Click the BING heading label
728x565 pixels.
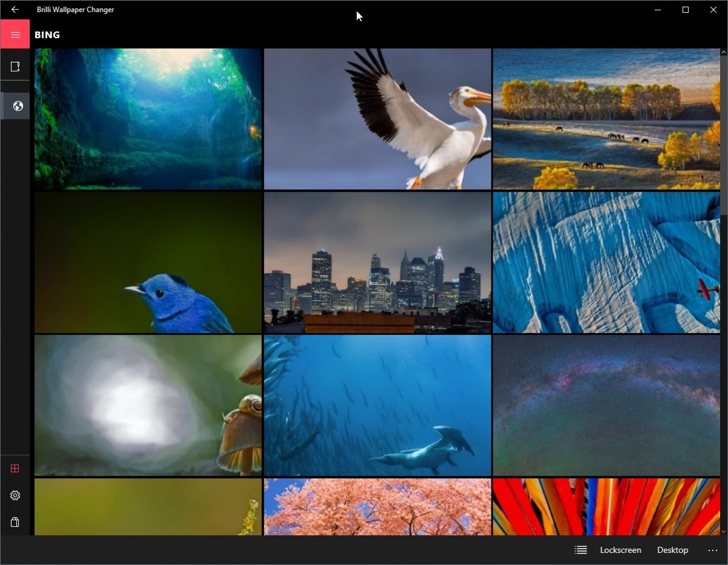click(x=47, y=35)
